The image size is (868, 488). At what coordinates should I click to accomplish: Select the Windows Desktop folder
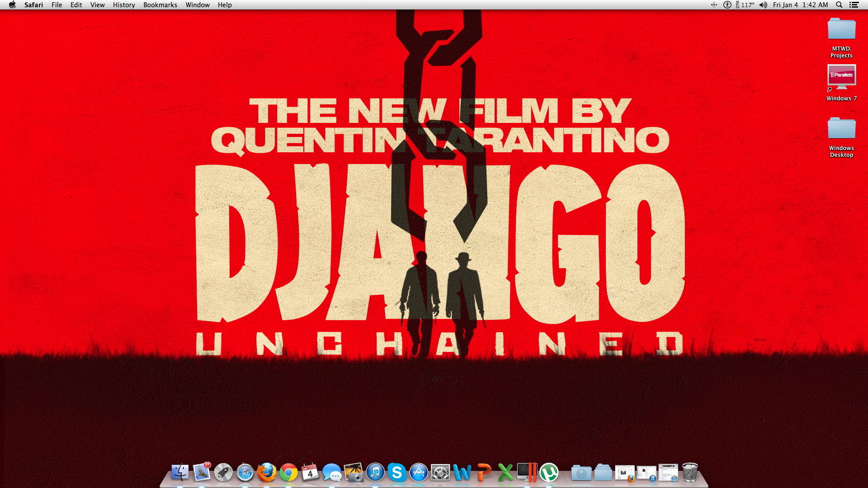(x=841, y=137)
